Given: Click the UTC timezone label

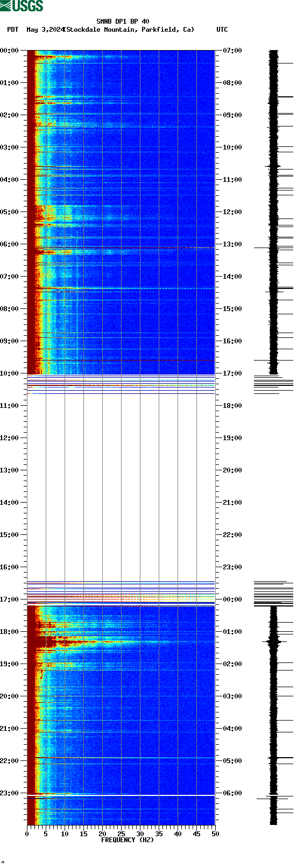Looking at the screenshot, I should (222, 30).
